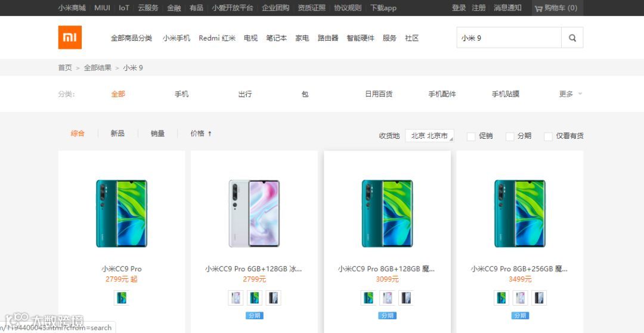Expand the 更多 category list
Screen dimensions: 644x333
pyautogui.click(x=571, y=94)
